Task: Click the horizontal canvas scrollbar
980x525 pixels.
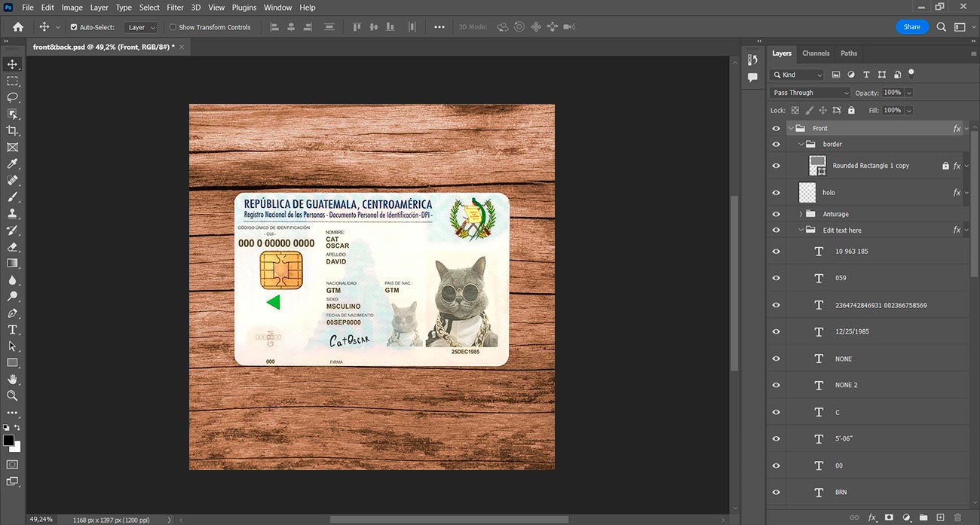Action: pyautogui.click(x=449, y=519)
